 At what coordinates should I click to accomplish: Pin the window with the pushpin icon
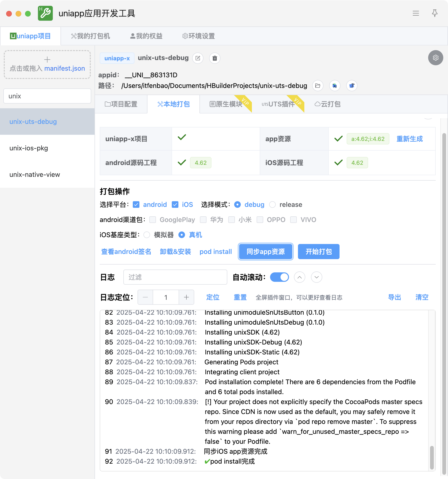click(x=435, y=13)
